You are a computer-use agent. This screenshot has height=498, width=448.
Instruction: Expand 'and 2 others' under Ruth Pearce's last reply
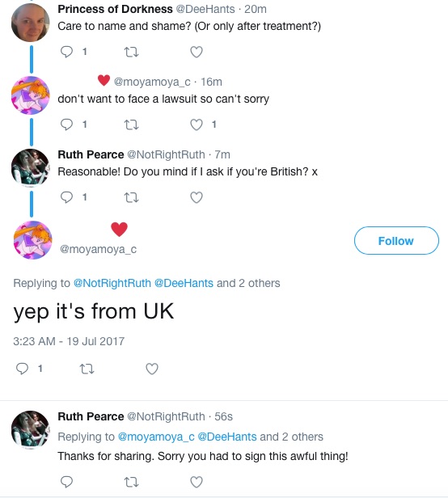(x=291, y=437)
